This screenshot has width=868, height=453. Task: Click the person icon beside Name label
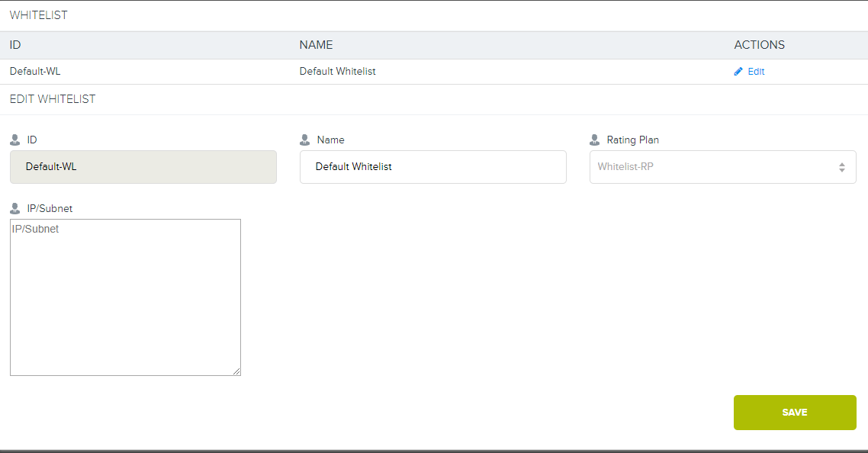(x=305, y=140)
